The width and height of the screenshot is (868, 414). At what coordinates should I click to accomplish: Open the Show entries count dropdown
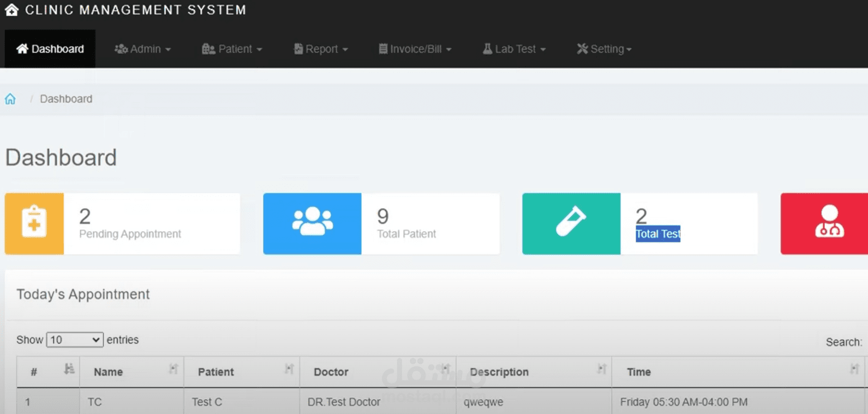coord(75,340)
